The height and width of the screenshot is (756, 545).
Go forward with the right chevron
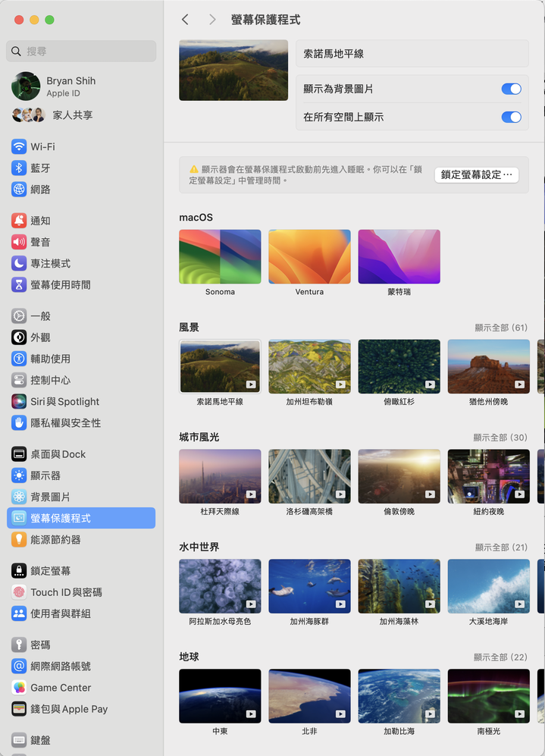pyautogui.click(x=212, y=19)
